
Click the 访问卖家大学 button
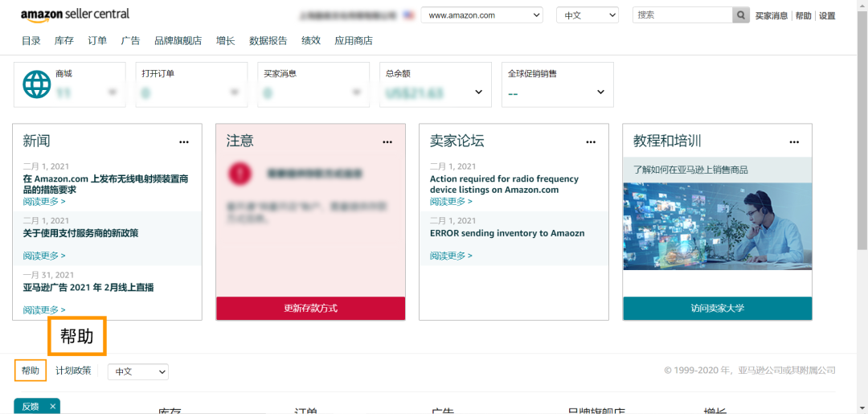point(718,308)
